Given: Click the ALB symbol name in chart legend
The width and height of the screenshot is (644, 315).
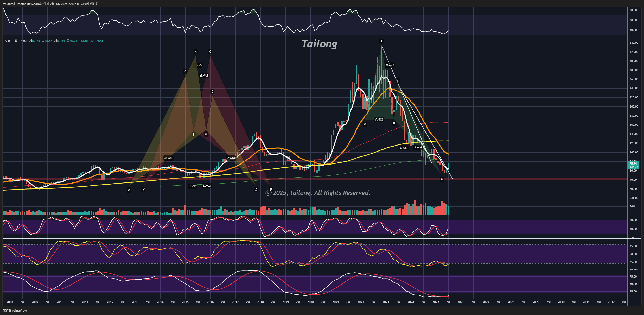Looking at the screenshot, I should click(x=7, y=41).
